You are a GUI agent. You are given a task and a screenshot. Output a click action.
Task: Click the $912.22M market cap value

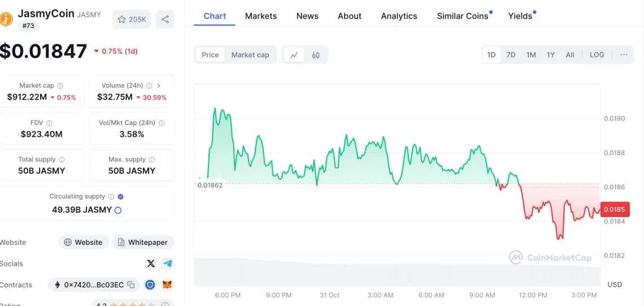pyautogui.click(x=27, y=97)
